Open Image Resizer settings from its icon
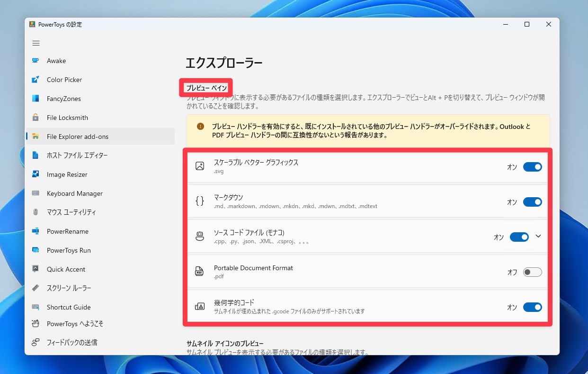Screen dimensions: 588x374 tap(36, 174)
